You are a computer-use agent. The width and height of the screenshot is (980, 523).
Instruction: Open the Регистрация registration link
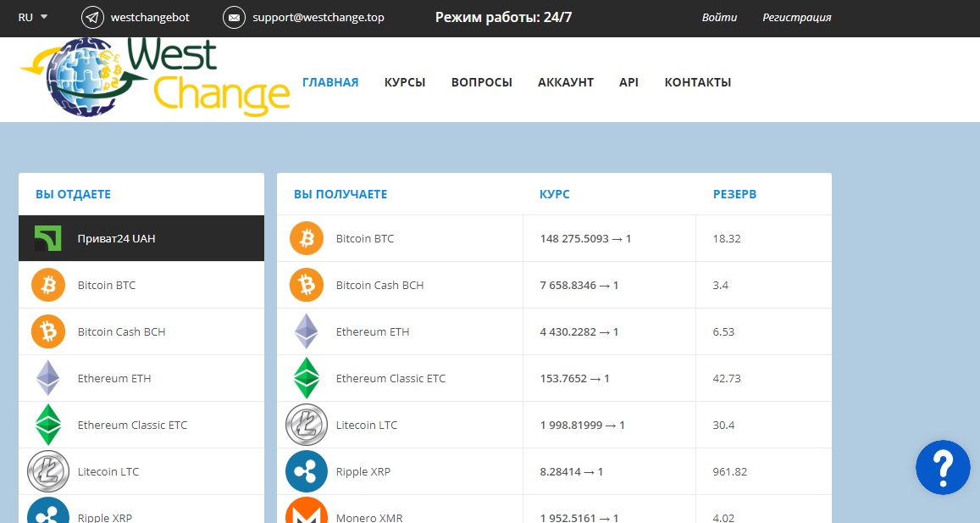pos(797,18)
